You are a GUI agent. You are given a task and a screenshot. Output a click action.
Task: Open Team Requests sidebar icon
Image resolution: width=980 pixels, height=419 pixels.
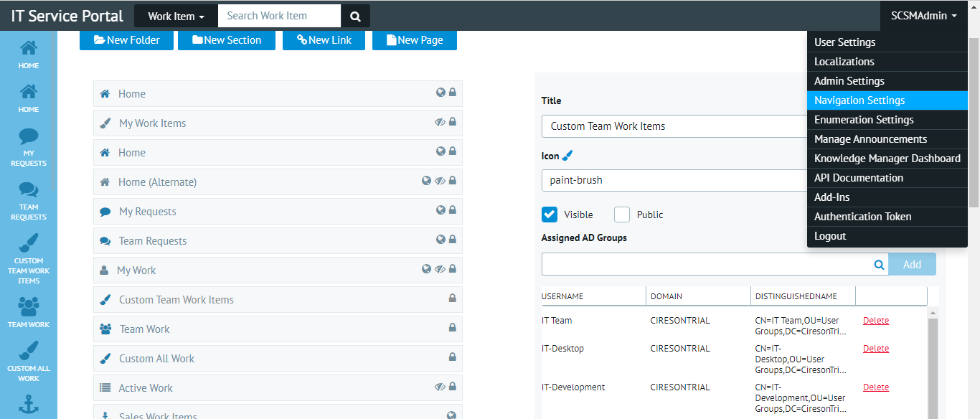pos(29,201)
